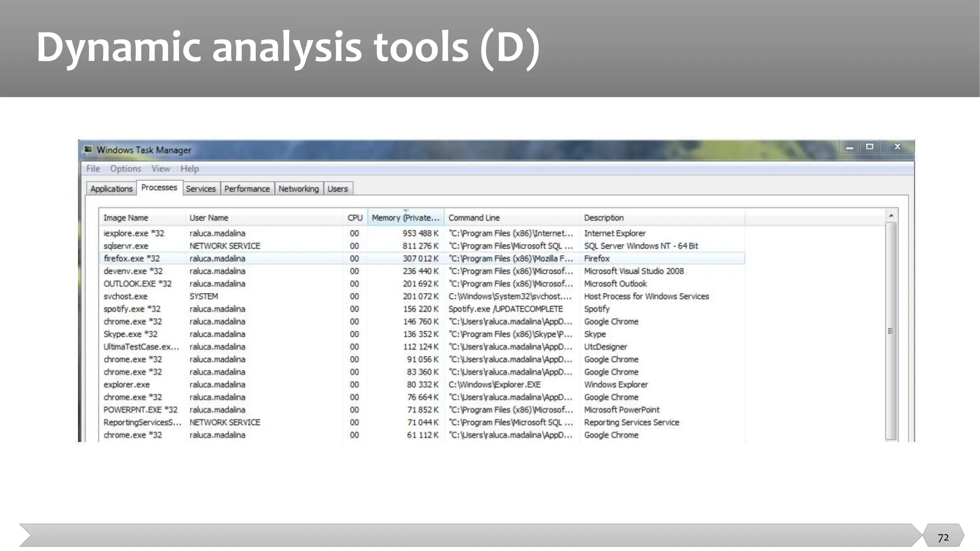Select the UltimaTestCase.ex... process
The image size is (980, 551).
(x=422, y=347)
